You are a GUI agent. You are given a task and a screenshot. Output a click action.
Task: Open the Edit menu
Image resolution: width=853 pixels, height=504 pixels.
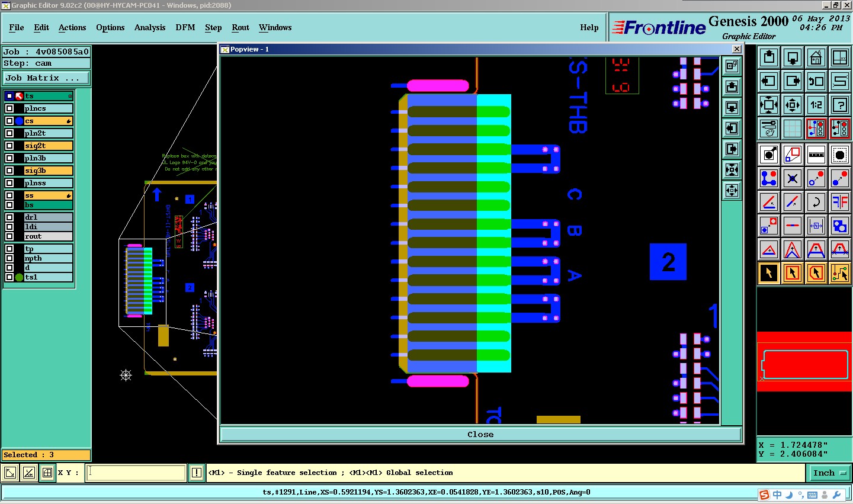coord(41,27)
